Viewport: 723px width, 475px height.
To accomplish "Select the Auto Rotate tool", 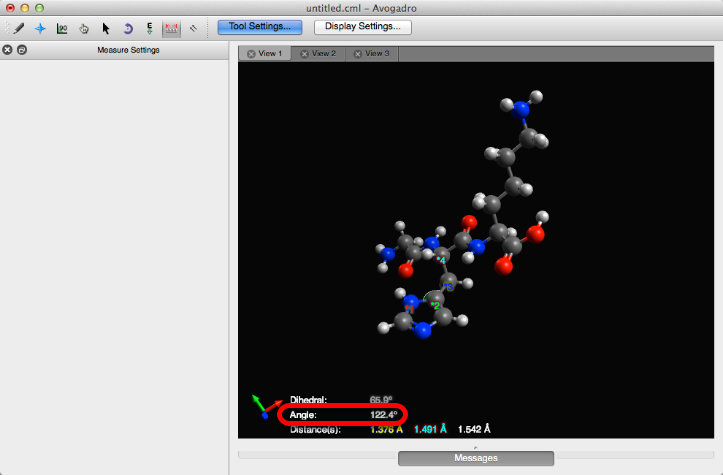I will pos(128,28).
